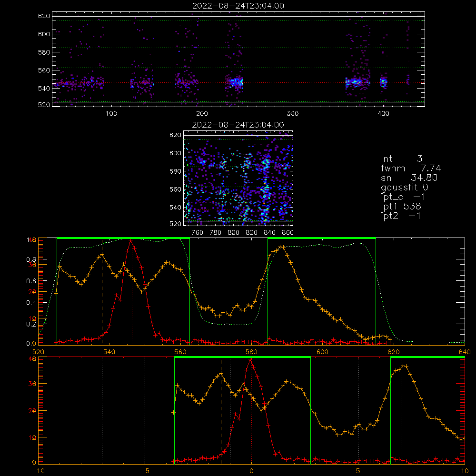Click the y-axis label 580 of top plot

(44, 52)
